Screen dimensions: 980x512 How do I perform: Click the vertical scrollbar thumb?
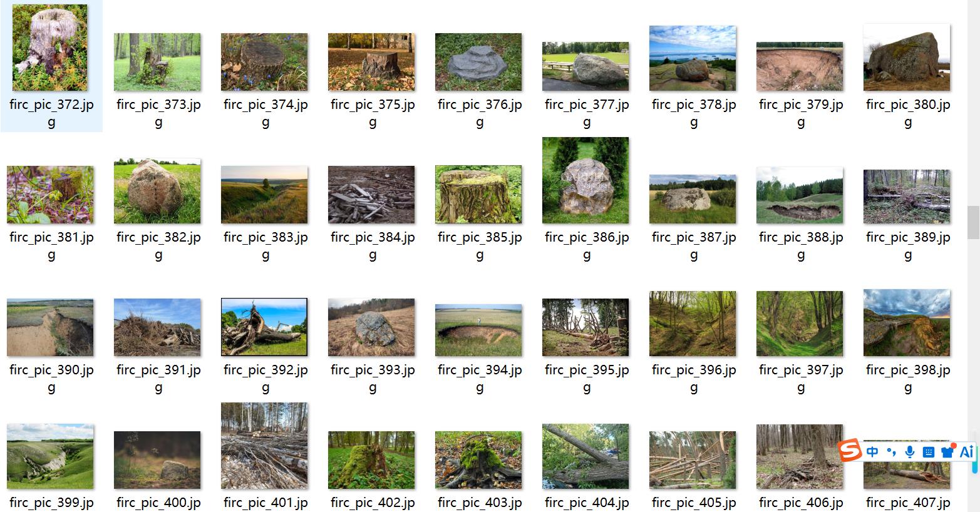coord(972,222)
